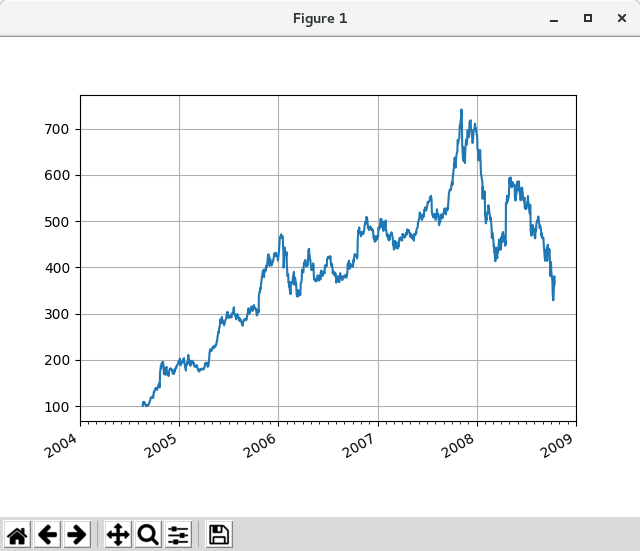Screen dimensions: 640x551
Task: Click the Figure 1 title bar text
Action: click(x=320, y=18)
